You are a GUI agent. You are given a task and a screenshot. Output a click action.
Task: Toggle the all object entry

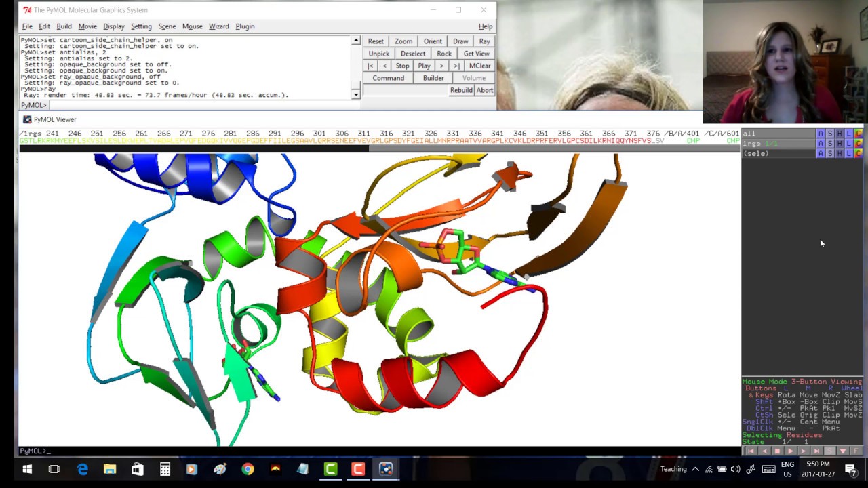coord(778,134)
